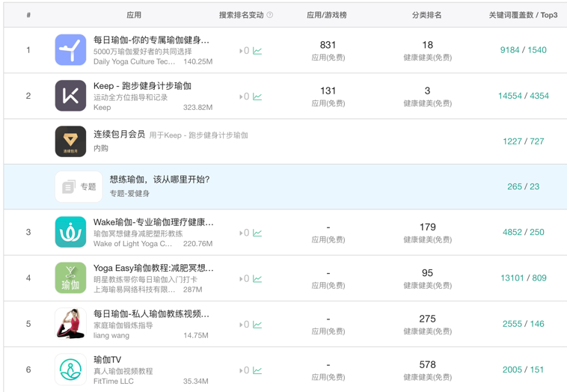Open trend chart icon for 瑜伽TV
This screenshot has width=567, height=392.
point(257,370)
